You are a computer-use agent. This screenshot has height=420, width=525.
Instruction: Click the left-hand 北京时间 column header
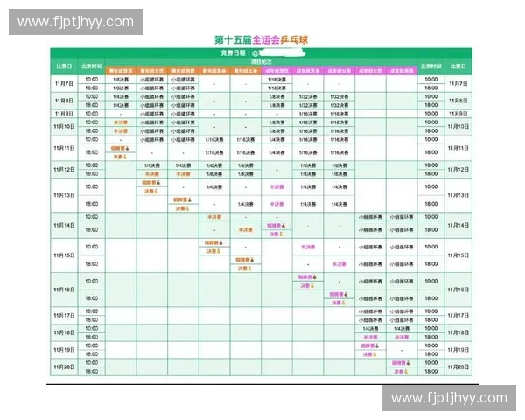(x=91, y=66)
